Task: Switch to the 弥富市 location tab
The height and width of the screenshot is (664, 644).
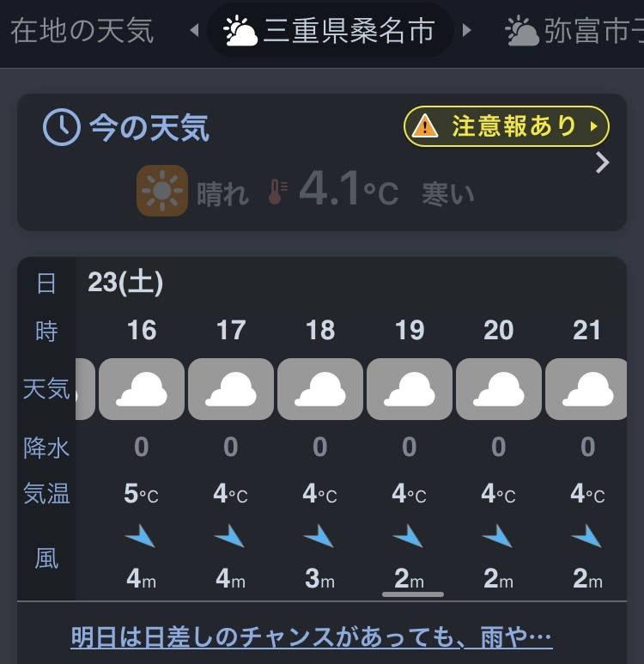Action: coord(574,30)
